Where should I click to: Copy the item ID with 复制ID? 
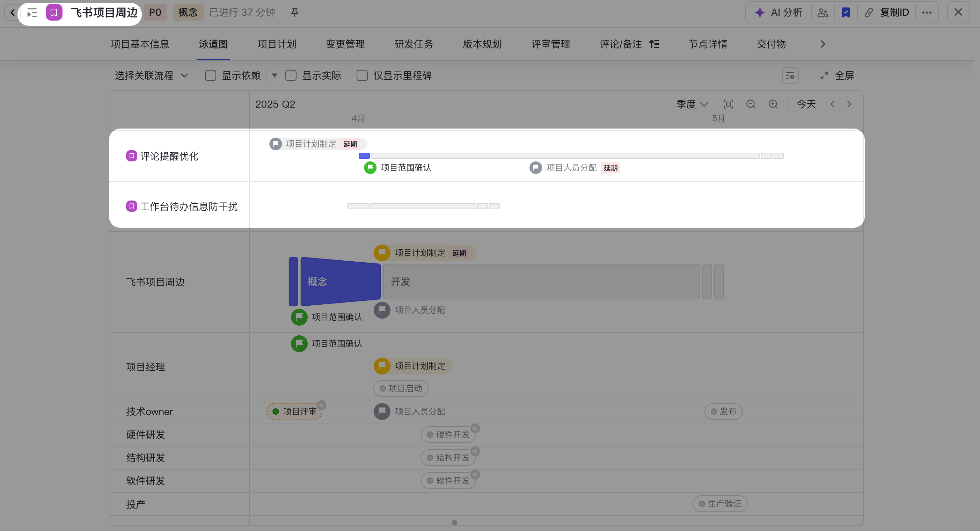pyautogui.click(x=886, y=13)
